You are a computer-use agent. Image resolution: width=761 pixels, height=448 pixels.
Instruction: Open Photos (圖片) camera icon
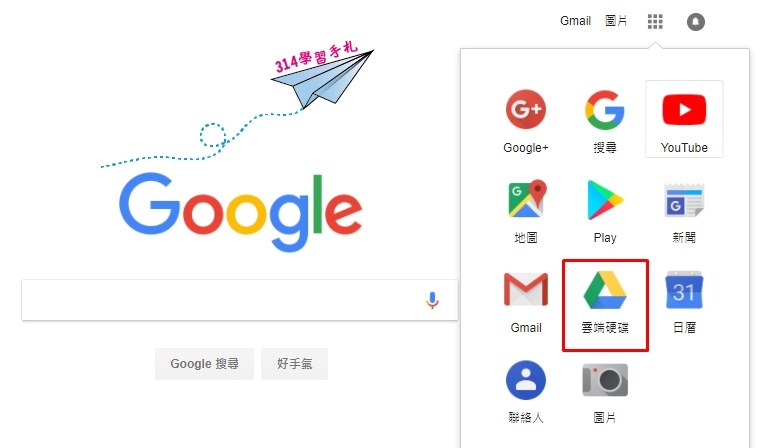(605, 380)
